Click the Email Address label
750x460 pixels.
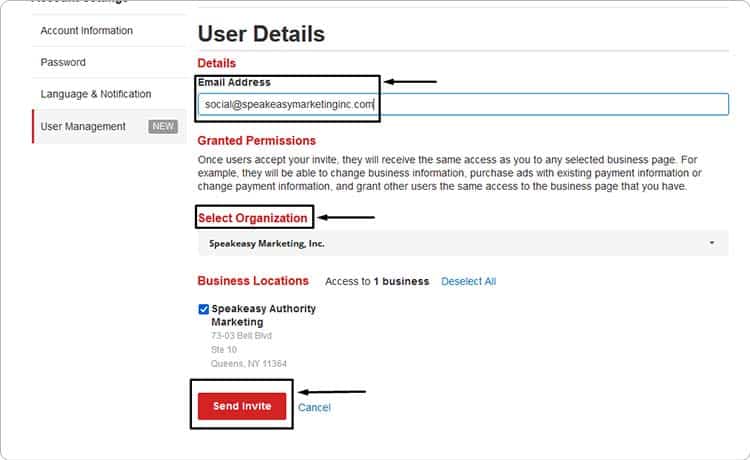234,82
